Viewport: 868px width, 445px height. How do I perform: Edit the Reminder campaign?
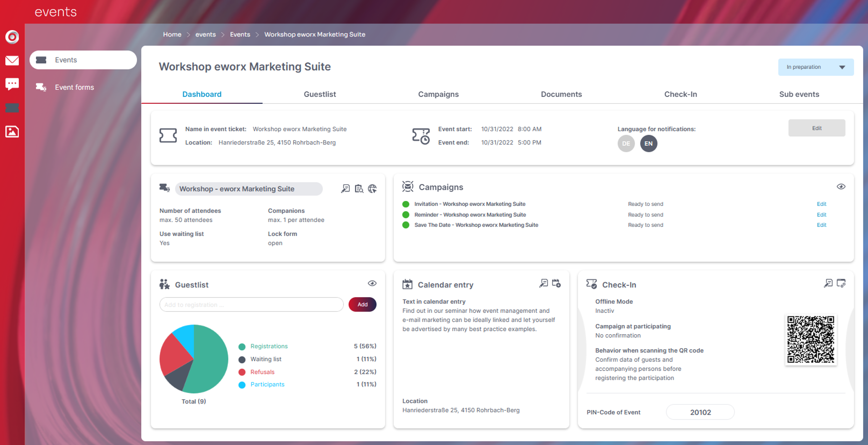coord(821,215)
